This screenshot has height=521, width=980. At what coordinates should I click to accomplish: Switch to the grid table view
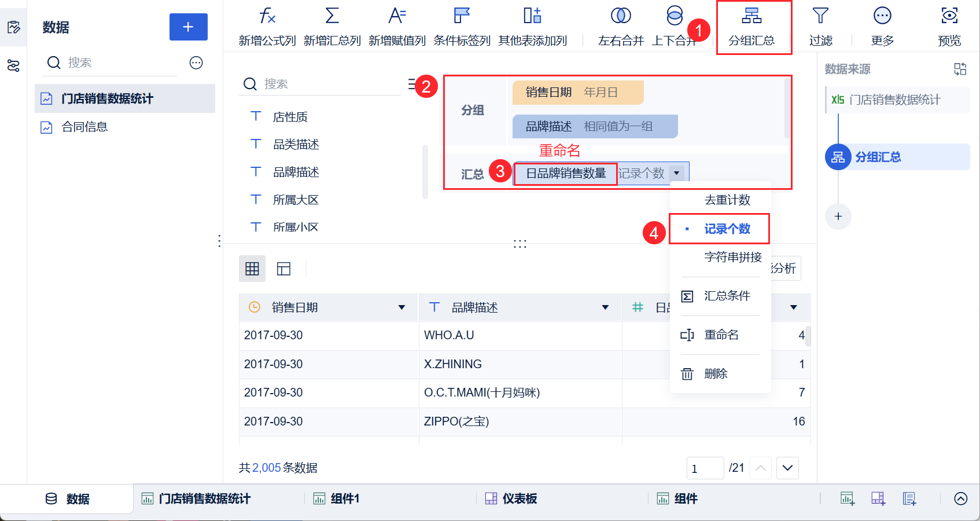pos(252,269)
